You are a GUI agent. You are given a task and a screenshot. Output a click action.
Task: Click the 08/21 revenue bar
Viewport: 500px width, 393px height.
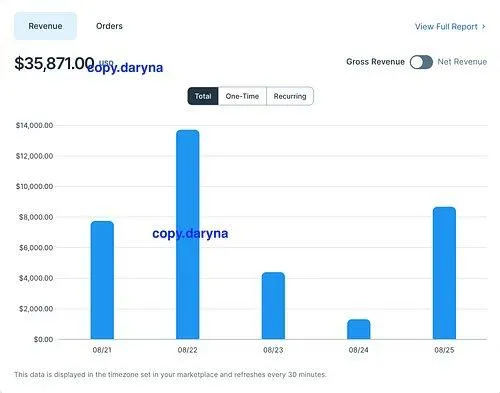[102, 280]
